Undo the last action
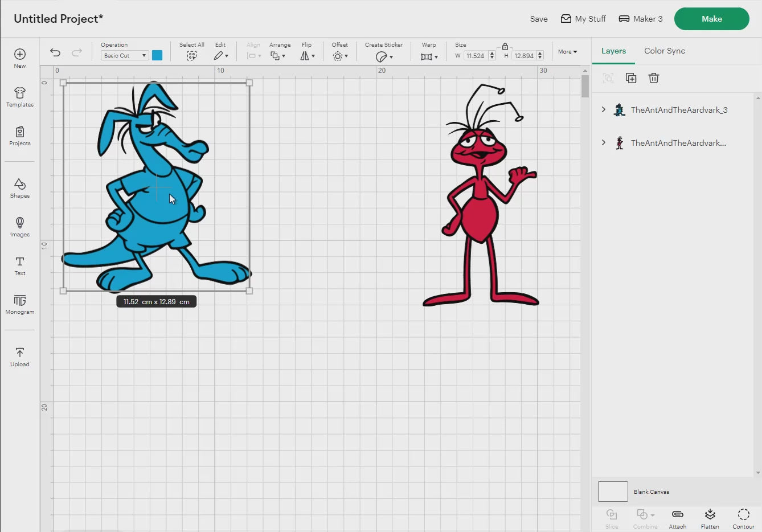 (x=55, y=52)
